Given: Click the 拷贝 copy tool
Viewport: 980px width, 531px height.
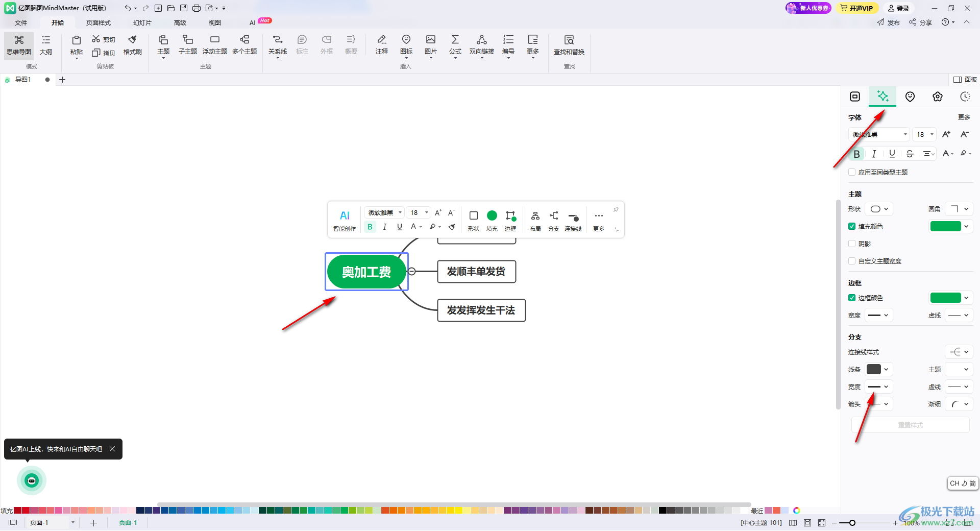Looking at the screenshot, I should [104, 53].
